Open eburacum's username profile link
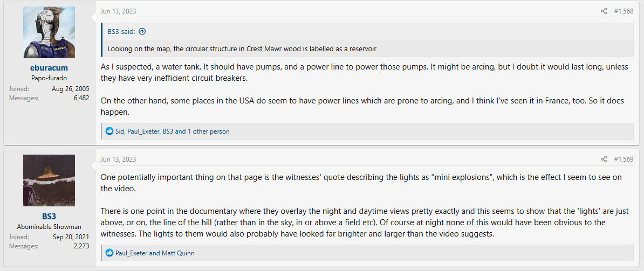The width and height of the screenshot is (644, 271). click(x=49, y=68)
